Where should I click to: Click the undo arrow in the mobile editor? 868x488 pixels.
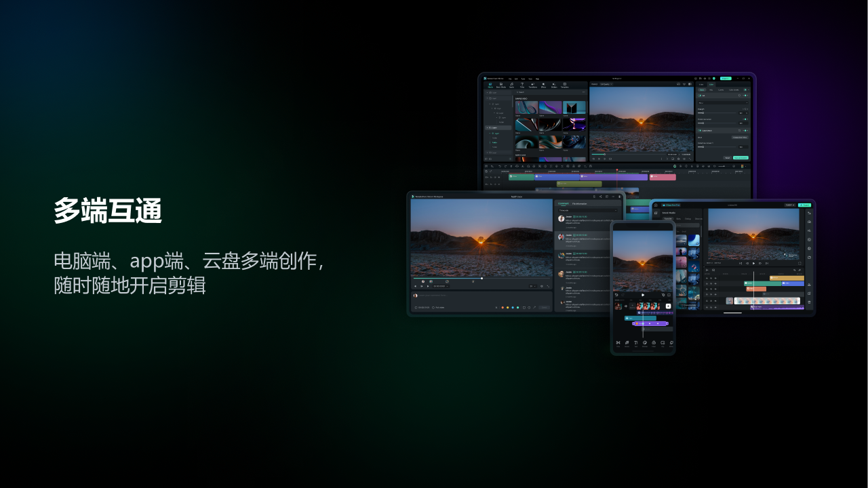tap(616, 294)
